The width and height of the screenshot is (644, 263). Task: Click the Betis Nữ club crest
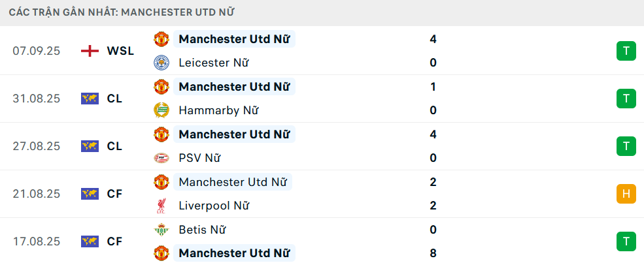click(161, 230)
